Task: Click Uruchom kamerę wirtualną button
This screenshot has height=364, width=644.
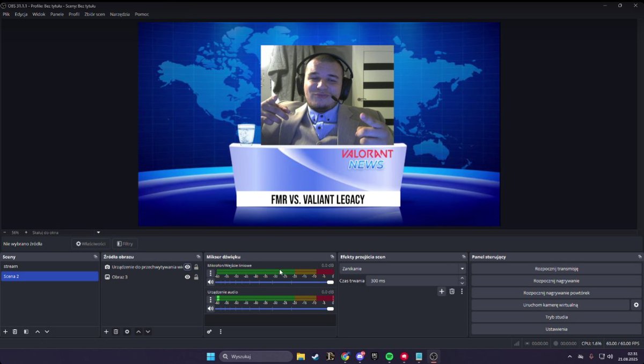Action: (x=550, y=305)
